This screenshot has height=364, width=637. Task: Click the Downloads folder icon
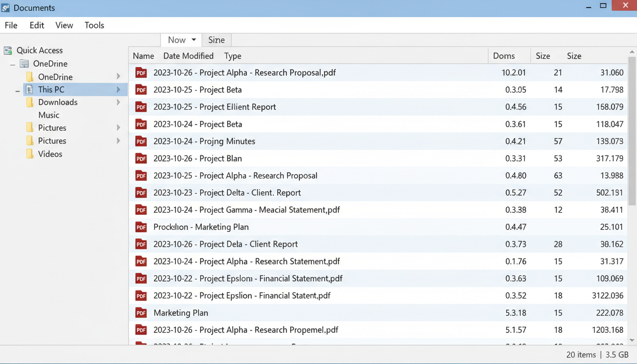(29, 102)
